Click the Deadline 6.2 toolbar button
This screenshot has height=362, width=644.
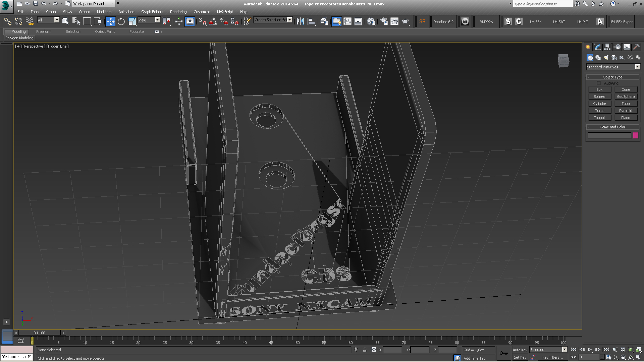pos(443,22)
